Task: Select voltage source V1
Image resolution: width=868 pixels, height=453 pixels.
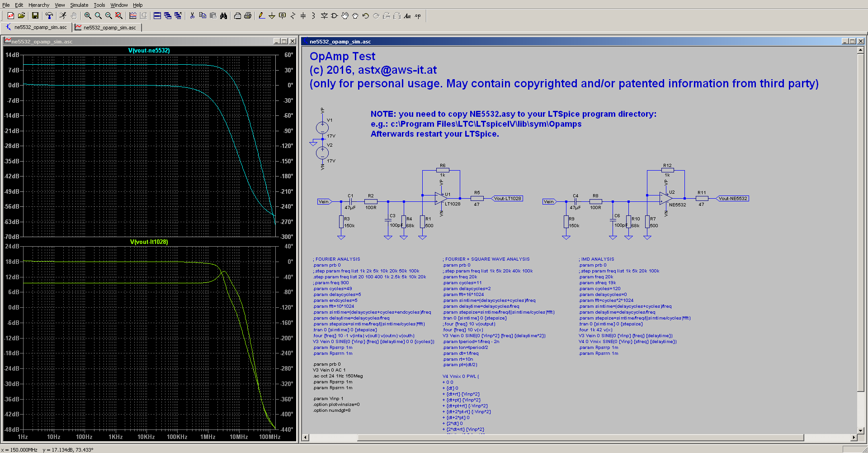Action: pos(322,127)
